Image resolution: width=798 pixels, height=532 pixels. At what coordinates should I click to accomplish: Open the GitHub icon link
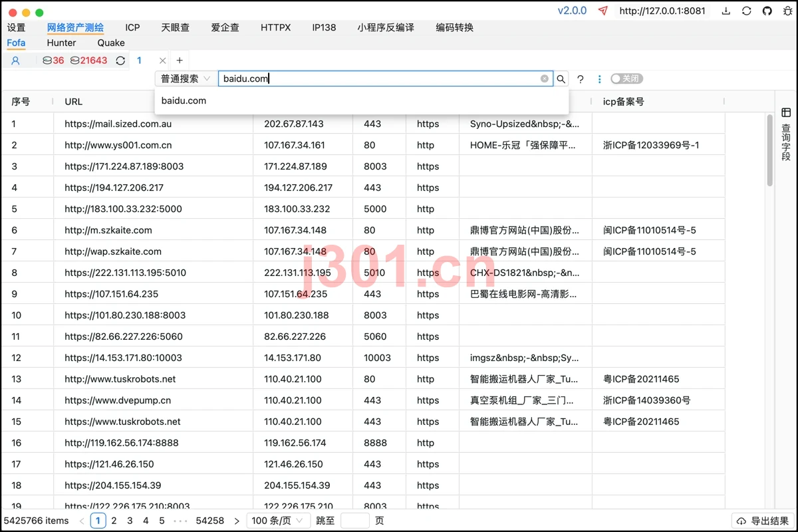[x=767, y=11]
